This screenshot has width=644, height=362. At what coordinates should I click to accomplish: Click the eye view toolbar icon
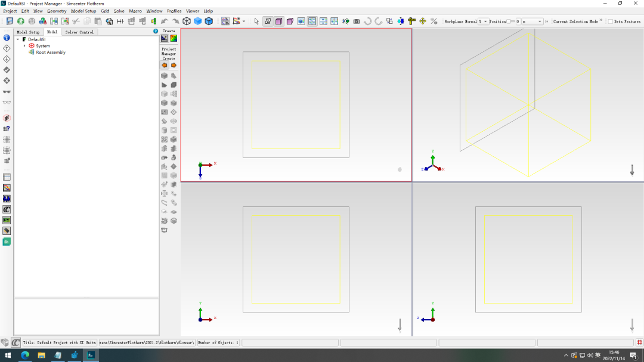click(345, 21)
